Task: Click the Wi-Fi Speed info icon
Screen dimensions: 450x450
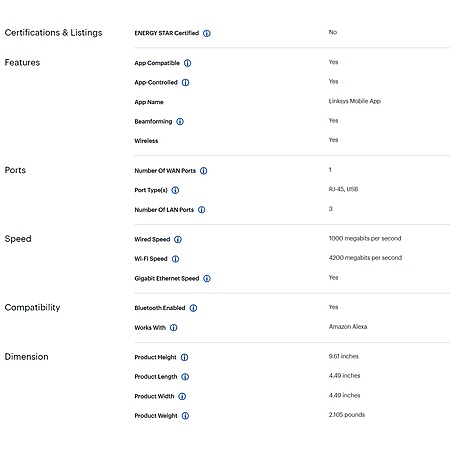Action: (175, 259)
